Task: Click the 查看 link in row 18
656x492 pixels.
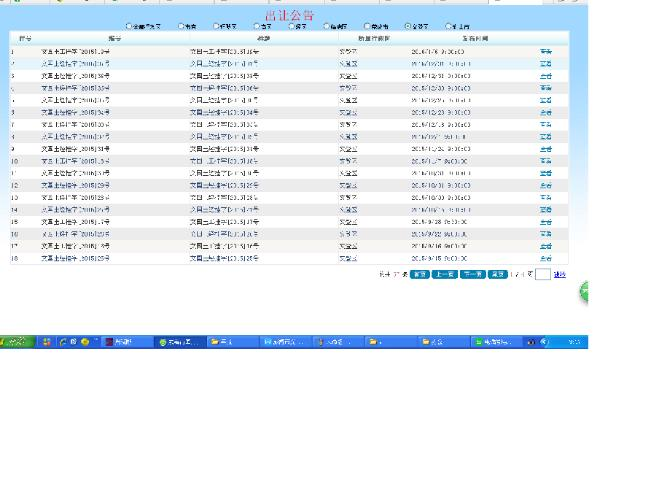Action: pyautogui.click(x=545, y=258)
